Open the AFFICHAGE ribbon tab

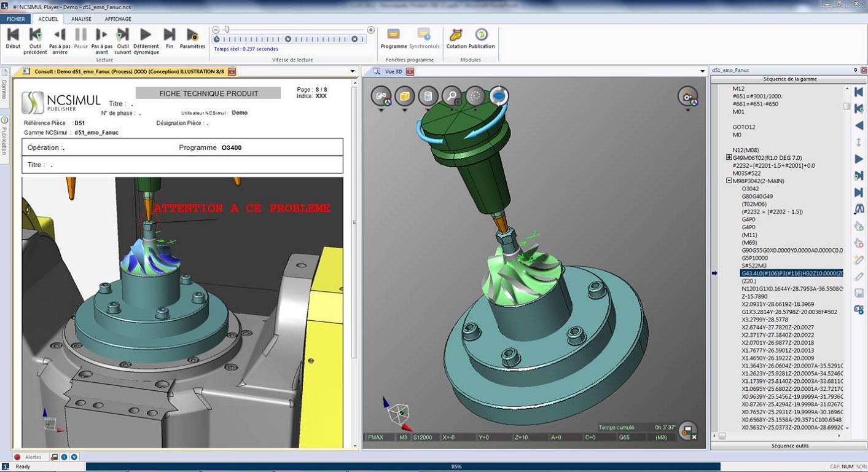[x=118, y=19]
